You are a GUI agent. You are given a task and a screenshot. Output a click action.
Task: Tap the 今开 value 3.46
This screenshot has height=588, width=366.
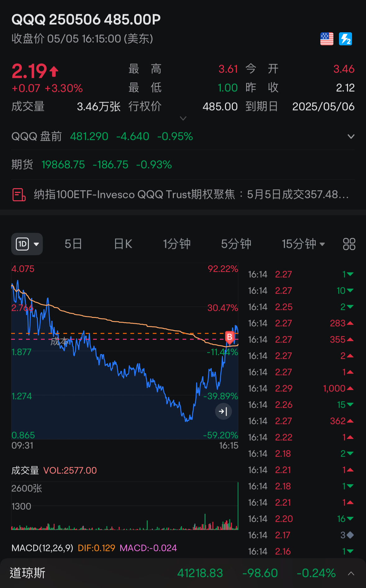tap(344, 69)
